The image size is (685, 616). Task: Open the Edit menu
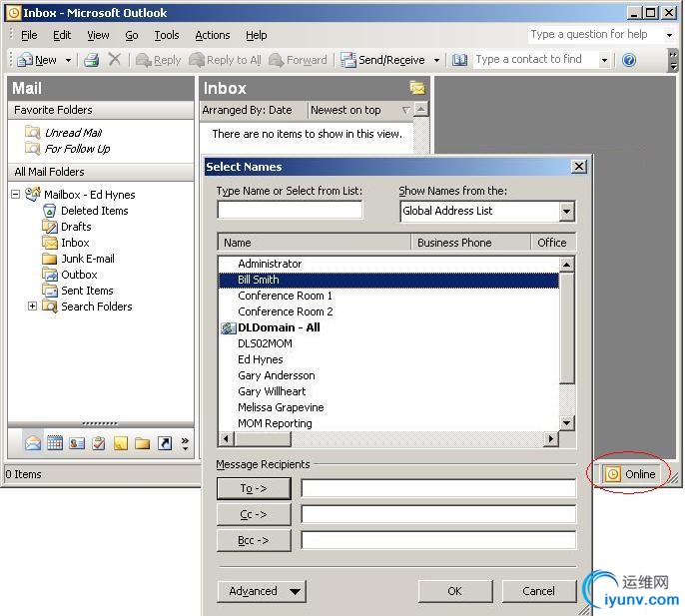[62, 35]
